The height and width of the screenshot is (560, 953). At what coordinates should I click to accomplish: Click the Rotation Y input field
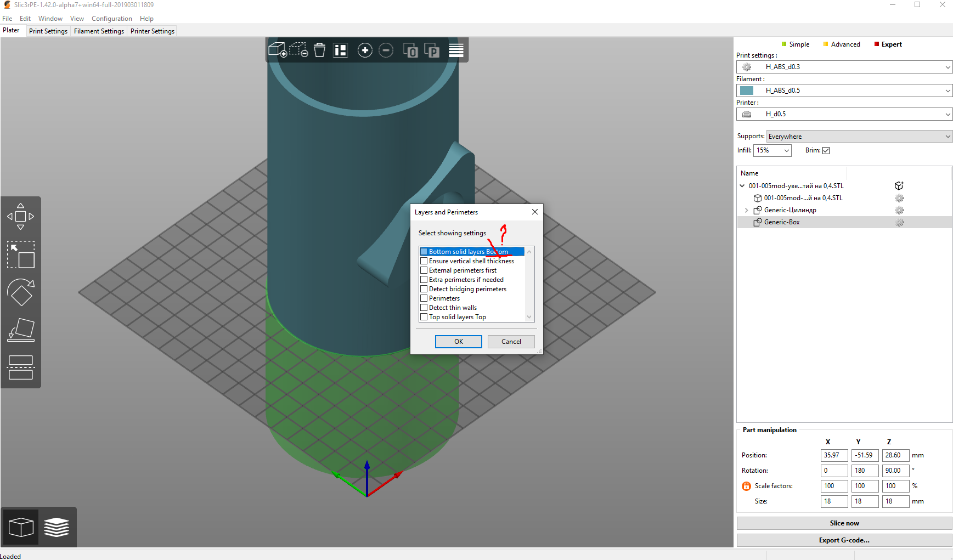click(x=865, y=471)
